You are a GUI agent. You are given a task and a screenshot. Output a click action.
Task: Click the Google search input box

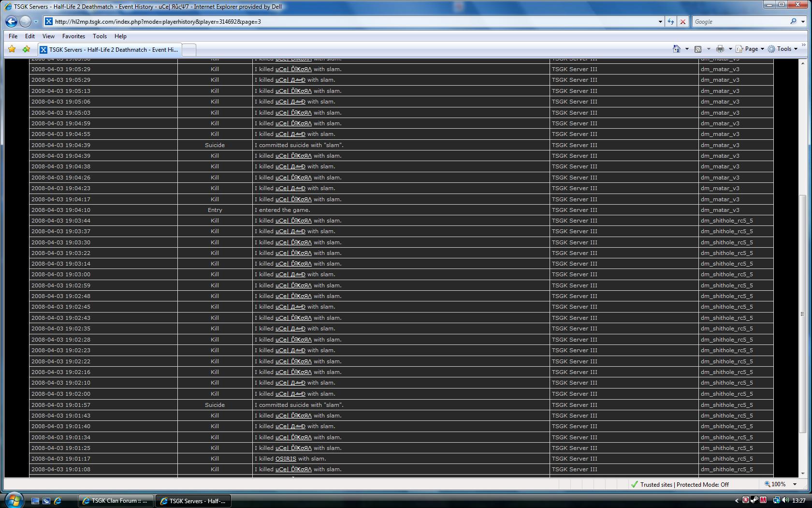coord(739,21)
